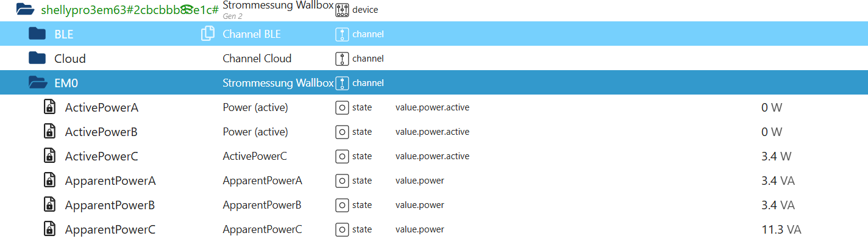This screenshot has width=868, height=244.
Task: Click the locked file icon beside ApparentPowerC
Action: (49, 229)
